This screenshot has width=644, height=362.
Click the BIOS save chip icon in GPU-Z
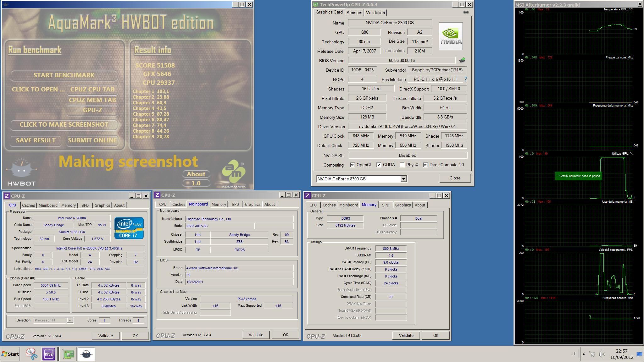pos(462,60)
